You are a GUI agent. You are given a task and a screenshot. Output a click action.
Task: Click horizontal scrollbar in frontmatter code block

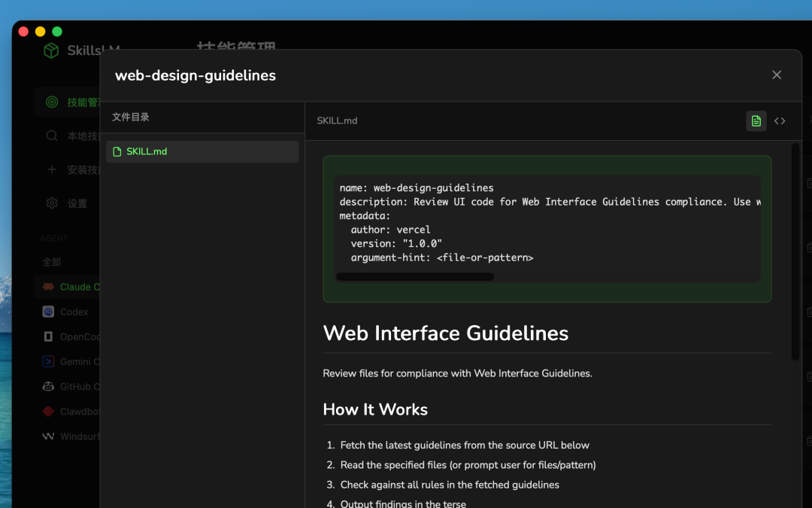point(415,277)
